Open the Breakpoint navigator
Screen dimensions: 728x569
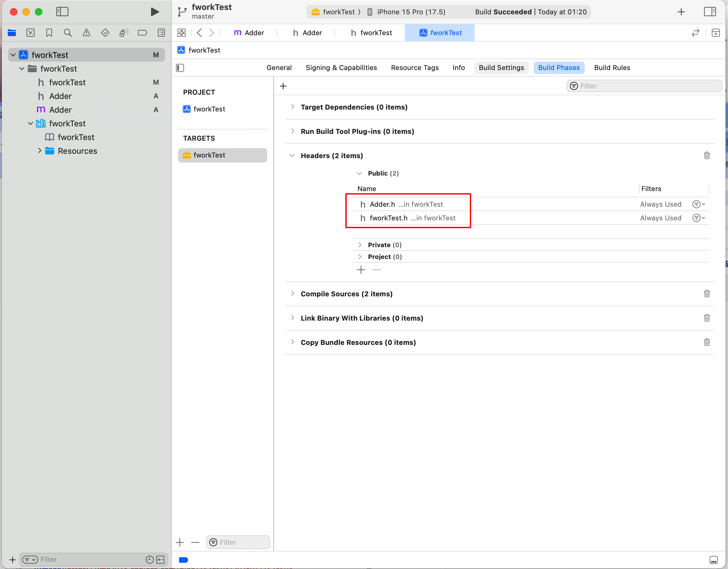coord(142,33)
